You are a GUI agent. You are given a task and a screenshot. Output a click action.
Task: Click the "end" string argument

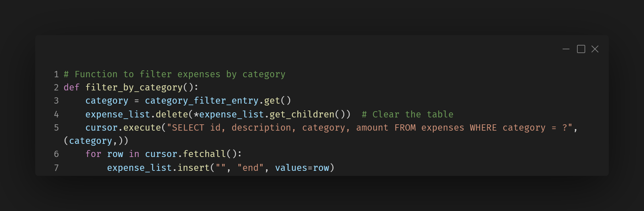[x=250, y=168]
